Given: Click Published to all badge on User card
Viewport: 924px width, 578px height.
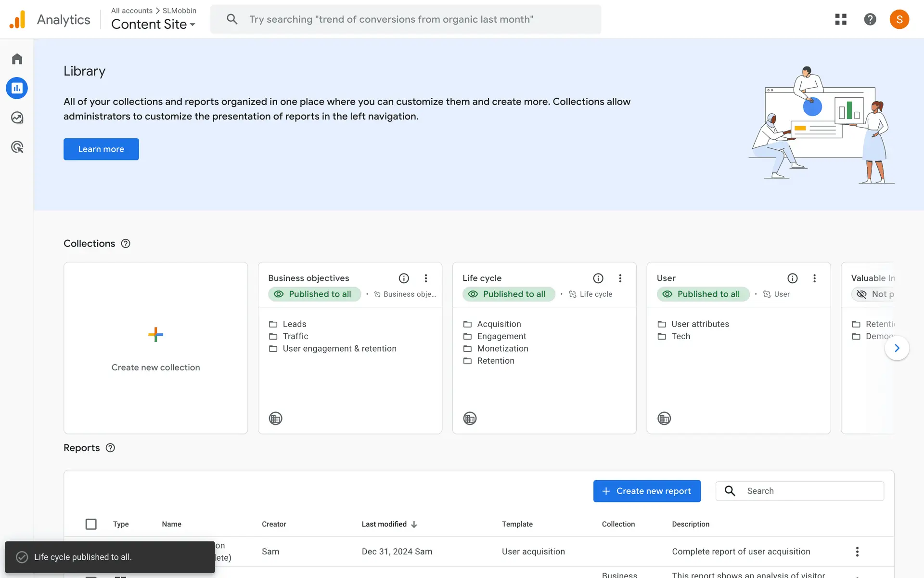Looking at the screenshot, I should coord(702,294).
